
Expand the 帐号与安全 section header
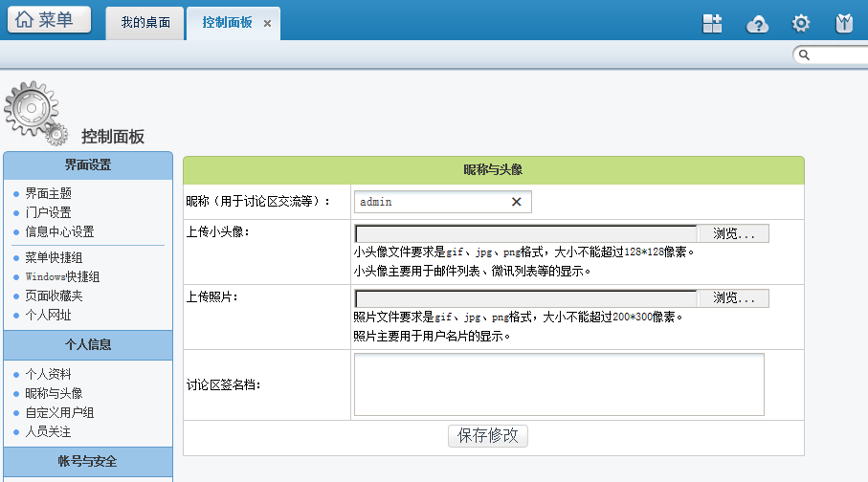(x=88, y=461)
